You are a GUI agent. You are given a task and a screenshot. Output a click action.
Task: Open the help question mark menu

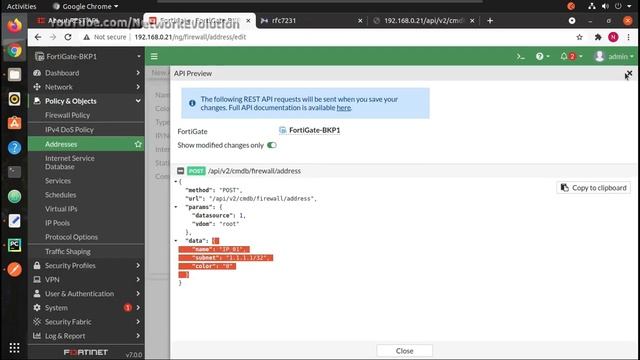[x=542, y=56]
